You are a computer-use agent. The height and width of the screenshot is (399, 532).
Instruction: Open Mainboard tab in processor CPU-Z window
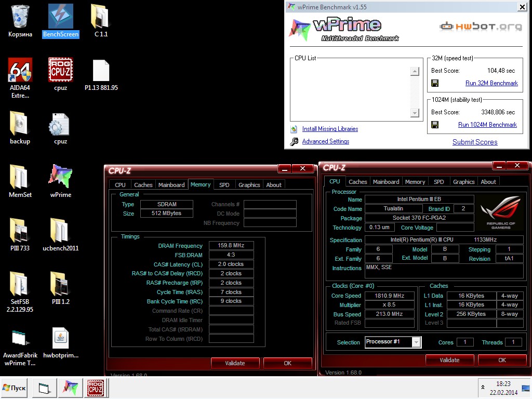(x=386, y=182)
